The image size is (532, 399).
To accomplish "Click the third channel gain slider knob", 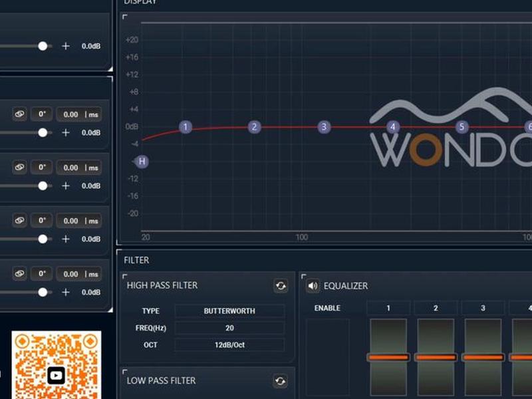I will pos(43,239).
